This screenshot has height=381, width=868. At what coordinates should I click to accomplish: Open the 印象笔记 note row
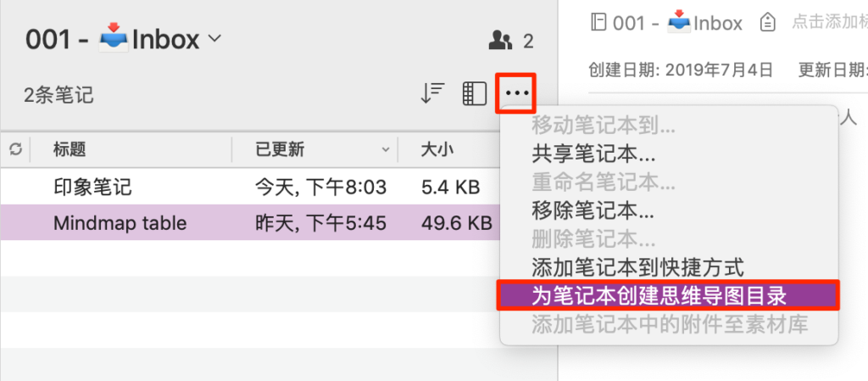click(x=250, y=188)
